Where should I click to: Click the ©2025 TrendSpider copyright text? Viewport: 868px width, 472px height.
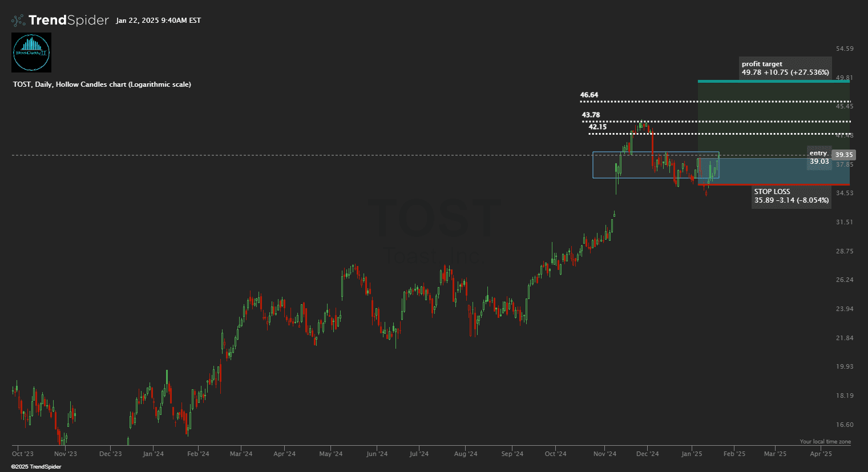pos(36,467)
